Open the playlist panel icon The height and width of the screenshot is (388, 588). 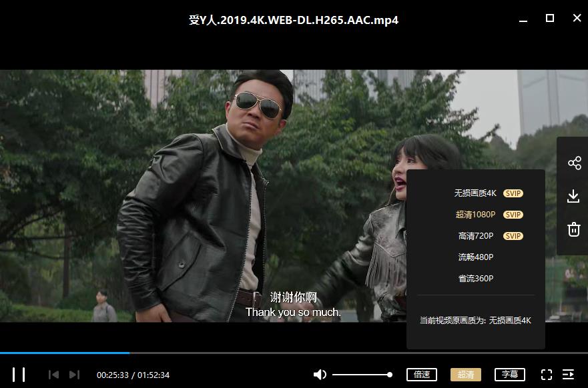coord(568,375)
